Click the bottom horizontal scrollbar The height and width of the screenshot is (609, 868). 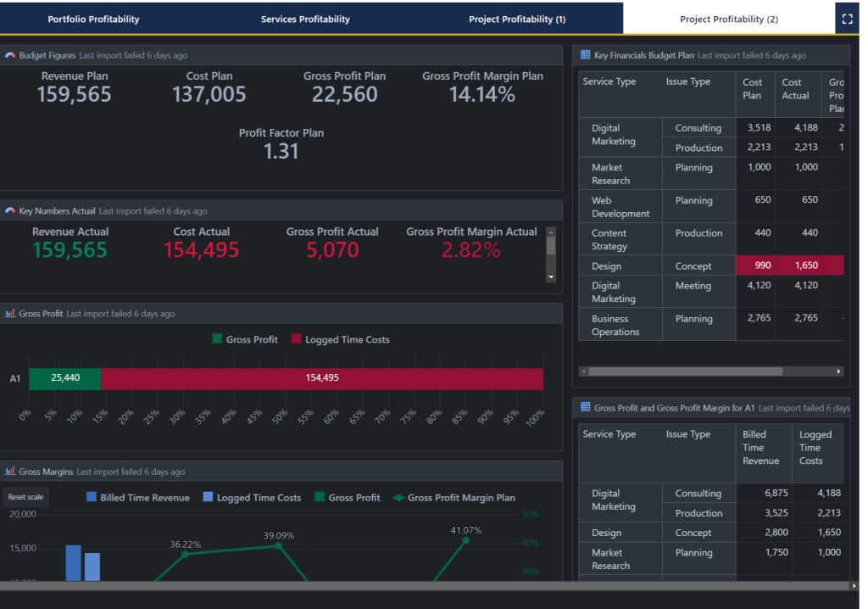pos(424,586)
